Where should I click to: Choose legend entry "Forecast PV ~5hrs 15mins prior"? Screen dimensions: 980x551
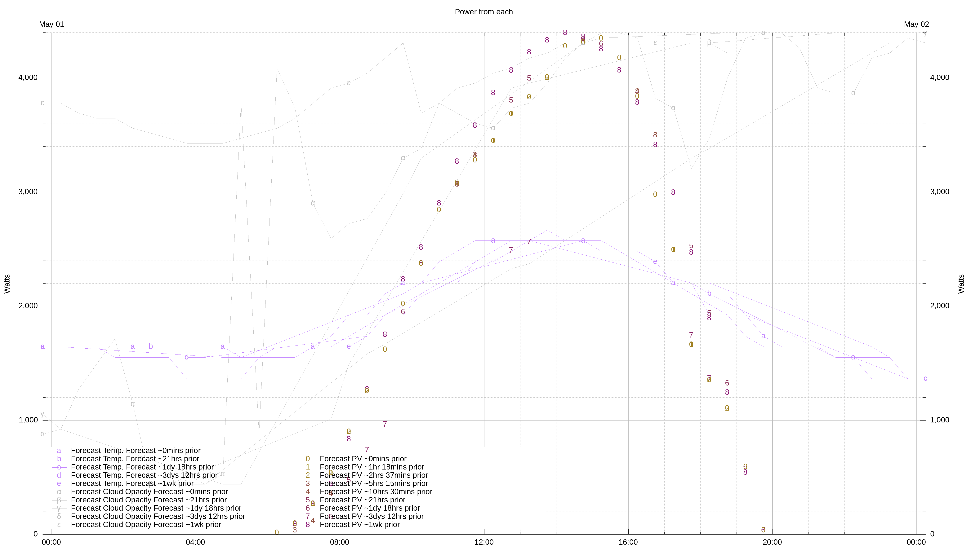pos(374,484)
